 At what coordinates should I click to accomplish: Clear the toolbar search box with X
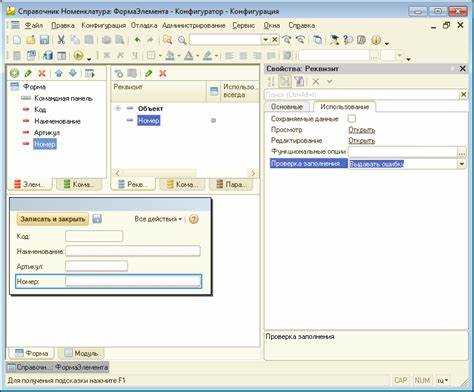pos(275,40)
